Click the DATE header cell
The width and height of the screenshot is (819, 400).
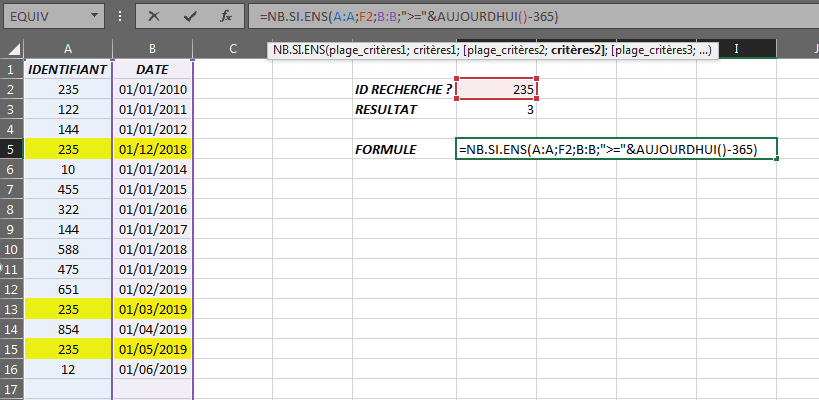pos(152,69)
